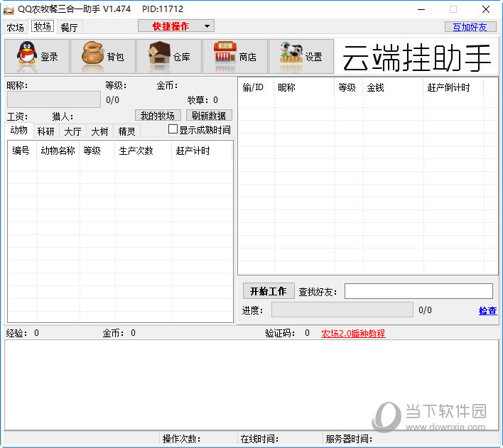Click the 检查 link
The height and width of the screenshot is (448, 503).
pos(487,310)
